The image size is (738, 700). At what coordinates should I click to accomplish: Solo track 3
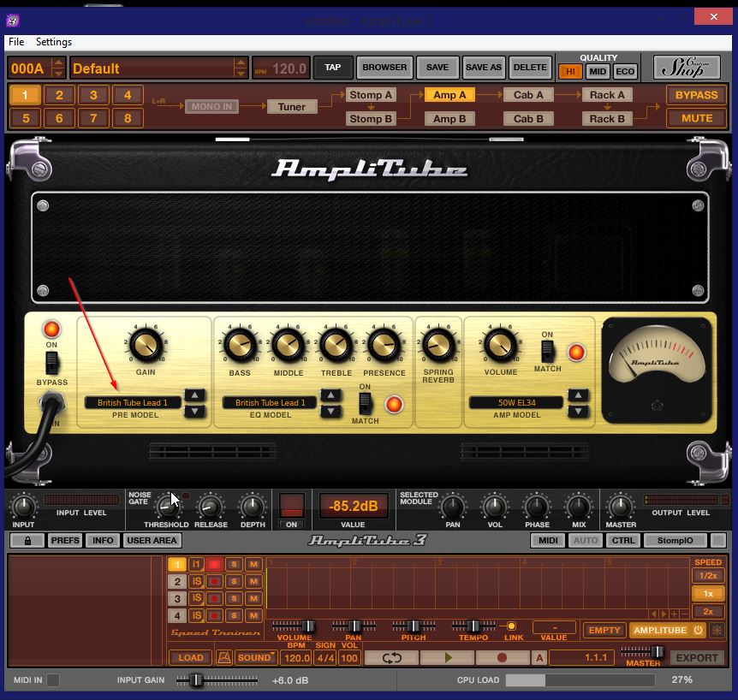(x=234, y=598)
